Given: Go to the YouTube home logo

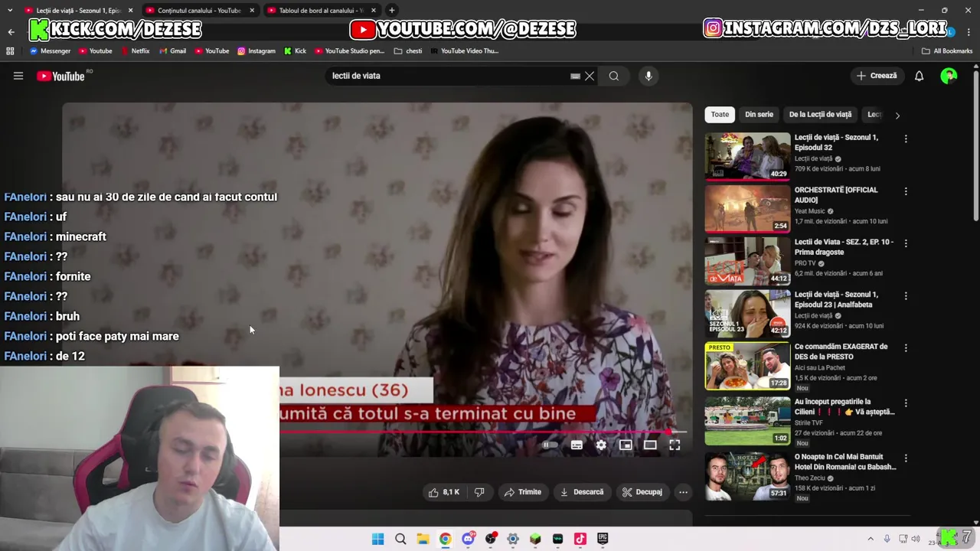Looking at the screenshot, I should point(60,76).
